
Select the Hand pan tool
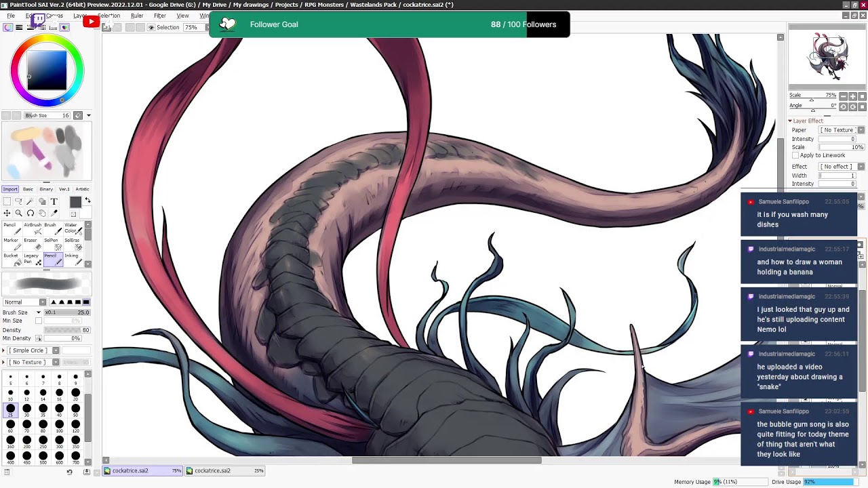[x=42, y=213]
